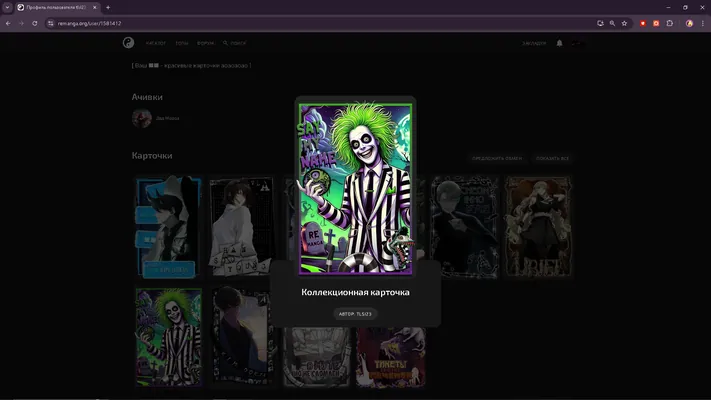This screenshot has height=400, width=711.
Task: Open the grayscale manga card thumbnail
Action: click(x=317, y=357)
